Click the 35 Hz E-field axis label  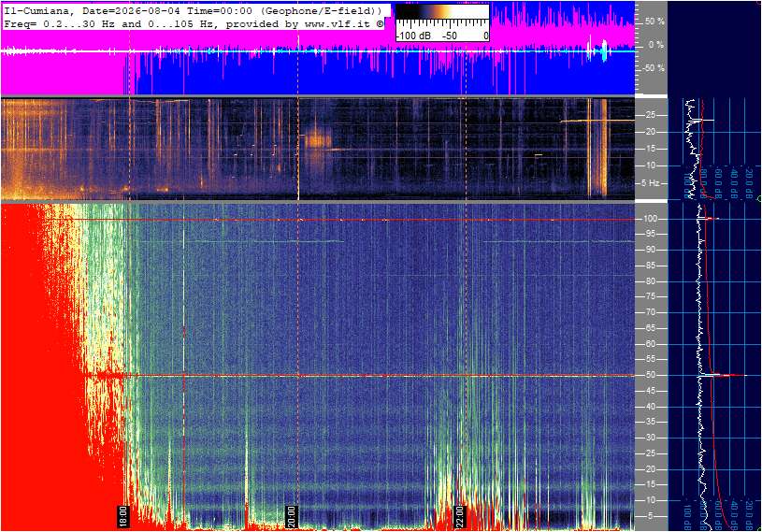(x=650, y=422)
